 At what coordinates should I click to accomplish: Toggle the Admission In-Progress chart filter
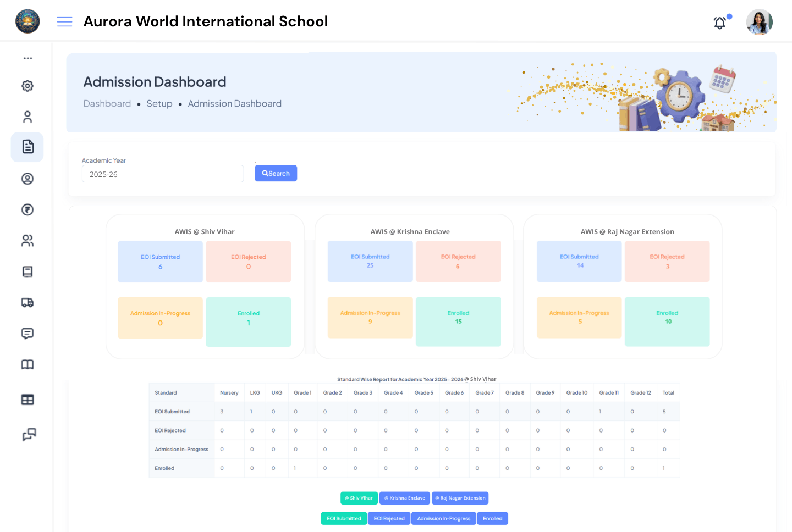443,518
